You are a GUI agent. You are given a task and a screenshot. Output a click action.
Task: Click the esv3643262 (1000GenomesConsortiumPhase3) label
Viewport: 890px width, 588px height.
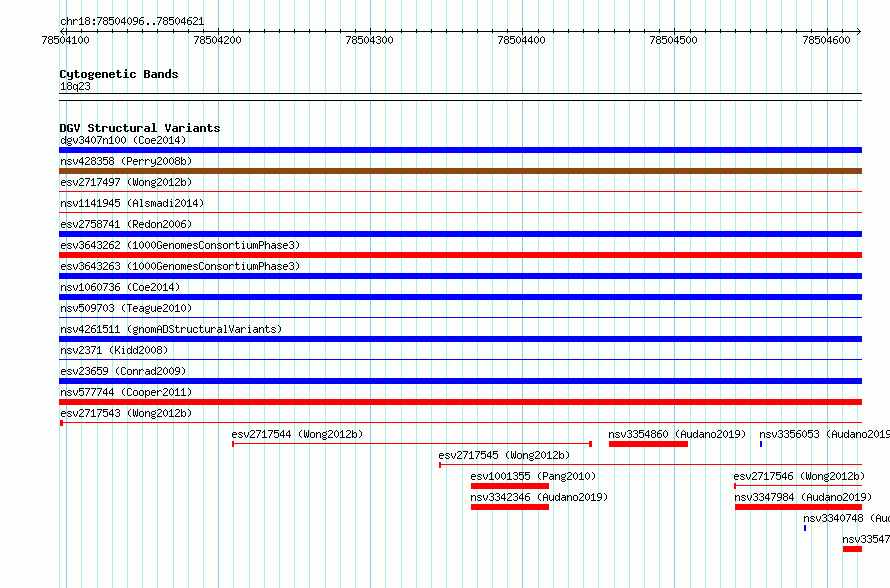coord(180,245)
